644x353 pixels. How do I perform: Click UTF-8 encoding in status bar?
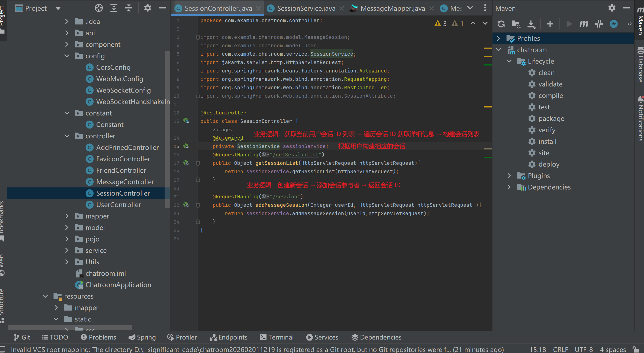[583, 349]
